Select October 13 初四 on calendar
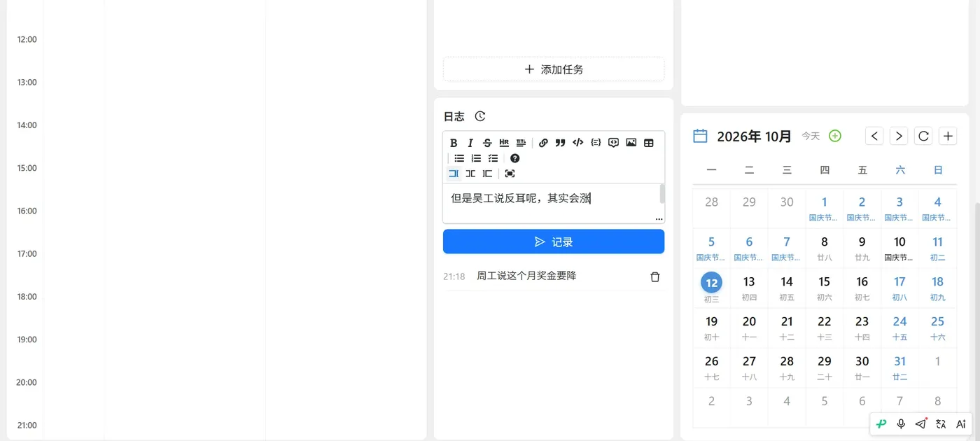980x441 pixels. (x=749, y=288)
